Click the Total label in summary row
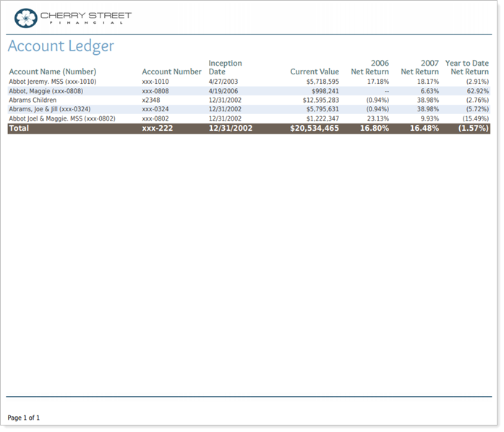 coord(19,128)
